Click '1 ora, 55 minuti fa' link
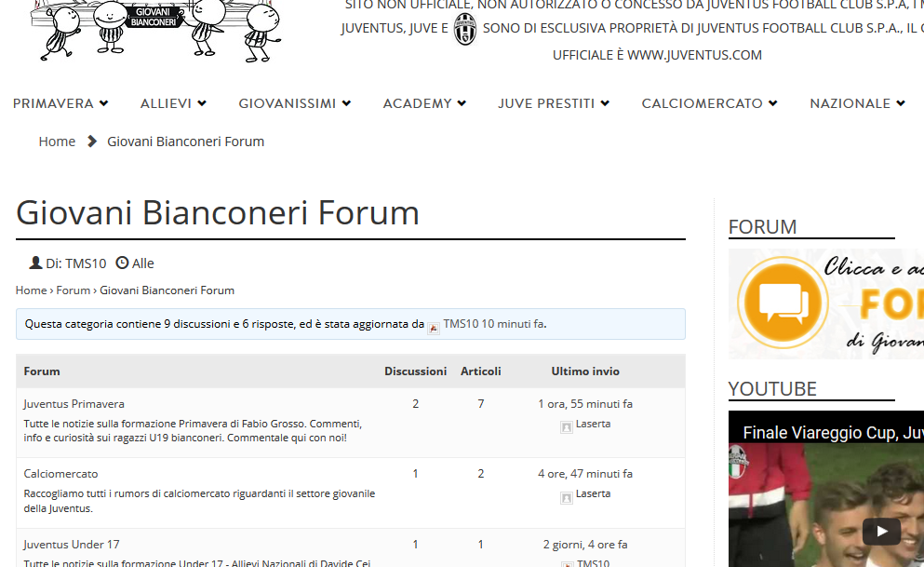 point(585,404)
